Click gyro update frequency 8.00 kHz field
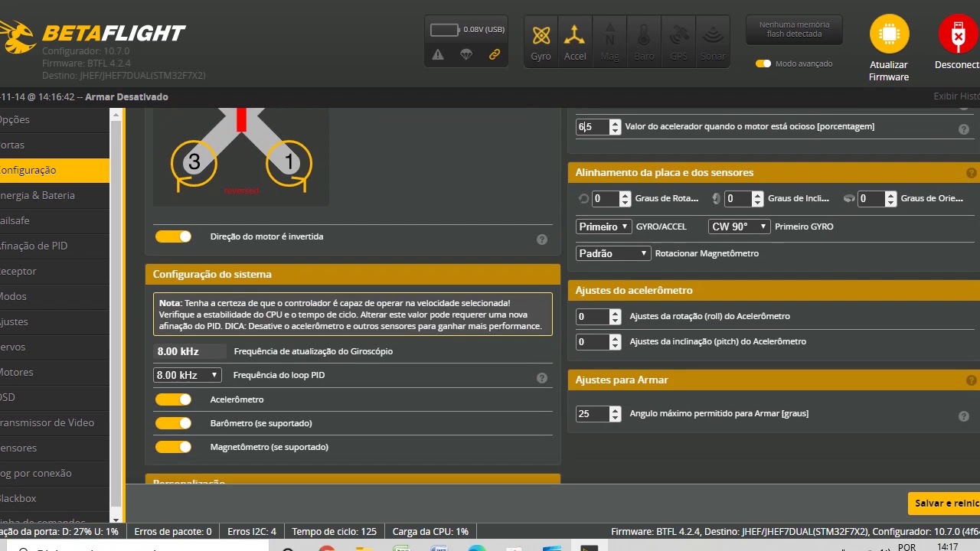 pyautogui.click(x=190, y=351)
